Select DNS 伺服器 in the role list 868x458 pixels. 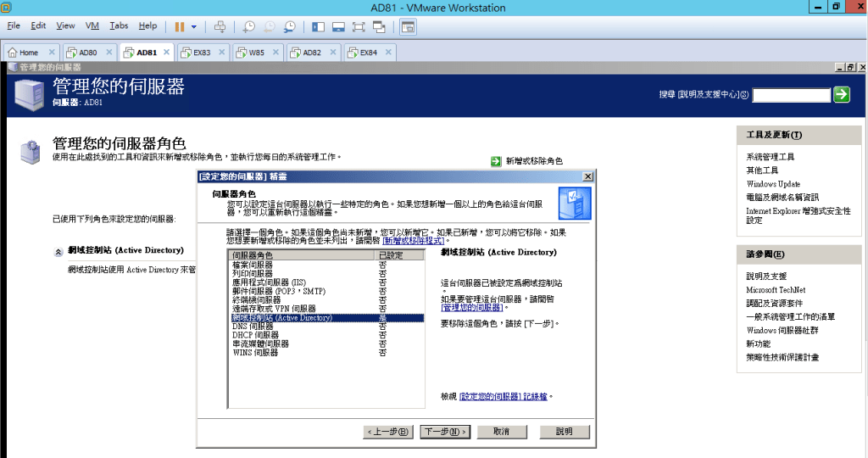(253, 327)
